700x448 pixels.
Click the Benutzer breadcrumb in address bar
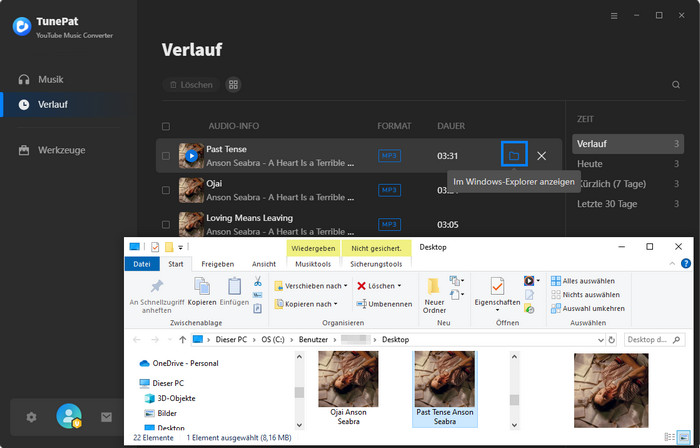click(x=313, y=340)
